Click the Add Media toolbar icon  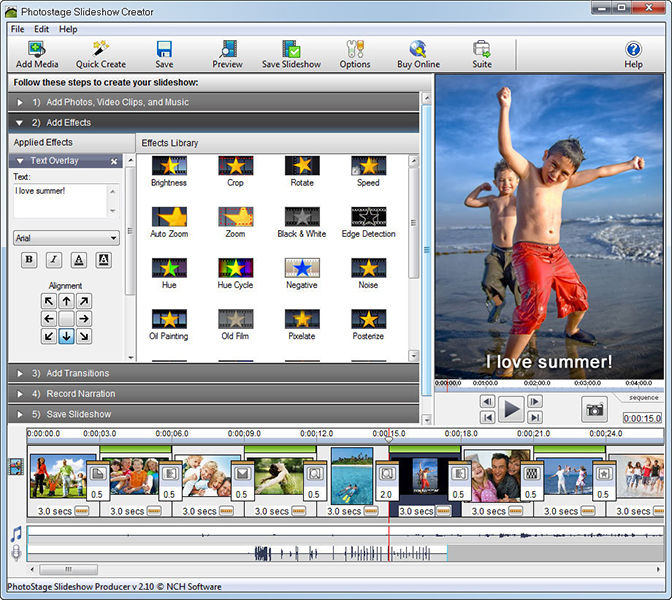click(37, 50)
